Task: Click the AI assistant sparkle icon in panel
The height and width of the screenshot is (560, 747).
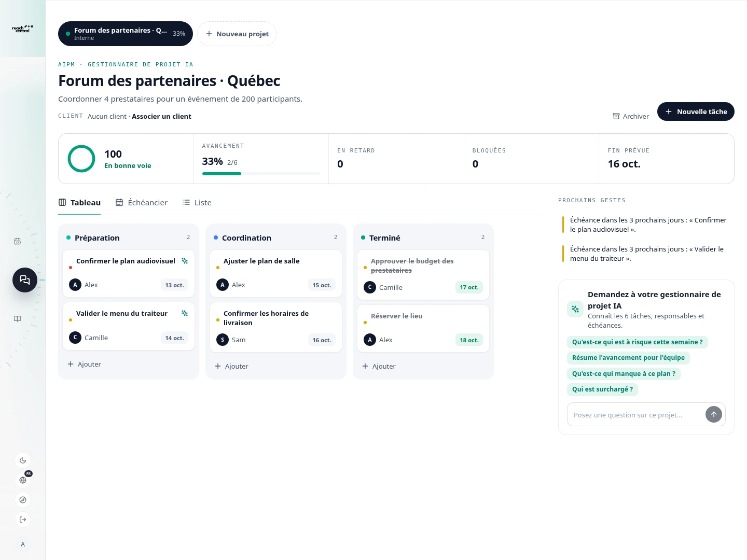Action: point(575,309)
